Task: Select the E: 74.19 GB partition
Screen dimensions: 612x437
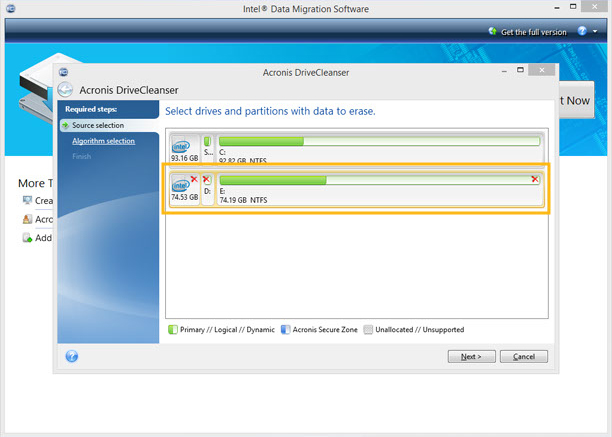Action: pos(379,190)
